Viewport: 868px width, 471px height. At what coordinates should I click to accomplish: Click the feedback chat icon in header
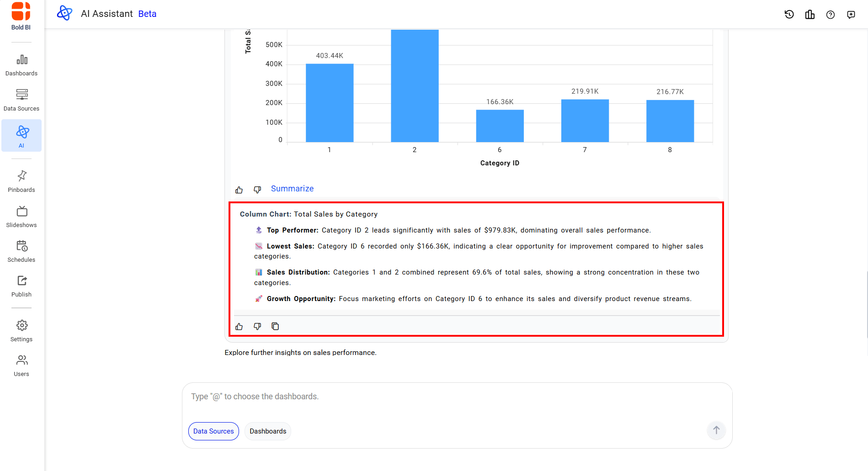click(851, 15)
